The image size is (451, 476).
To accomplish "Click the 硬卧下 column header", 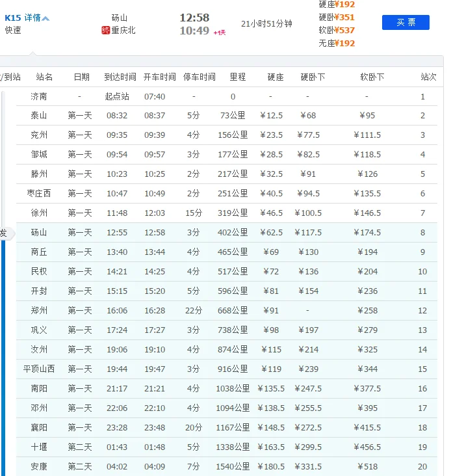I will [x=313, y=77].
